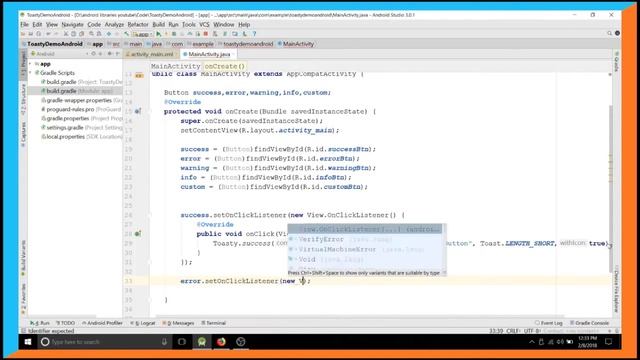Click Scroll from Source target icon
640x360 pixels.
tap(93, 53)
